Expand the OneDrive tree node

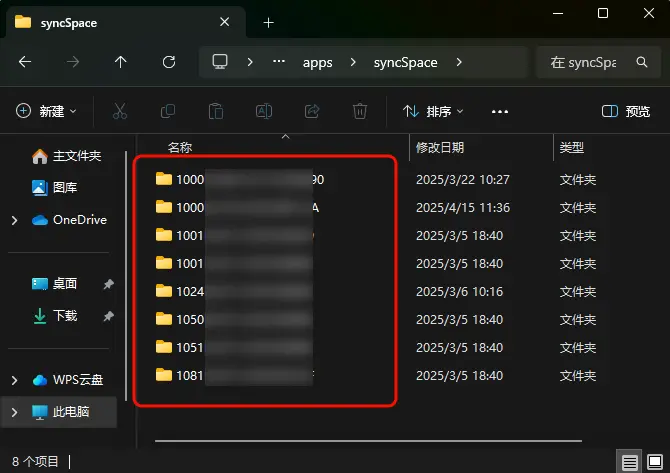click(x=14, y=220)
